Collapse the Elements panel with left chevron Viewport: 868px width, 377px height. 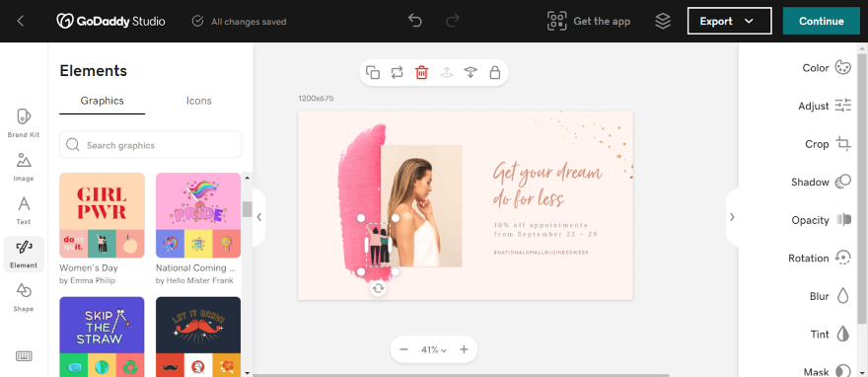(x=258, y=217)
